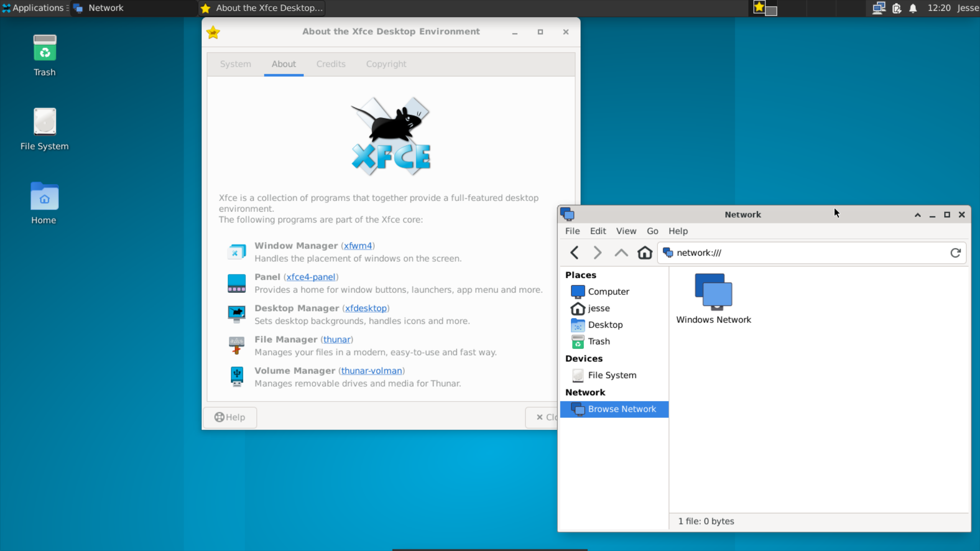Select Computer in Places sidebar

tap(614, 291)
